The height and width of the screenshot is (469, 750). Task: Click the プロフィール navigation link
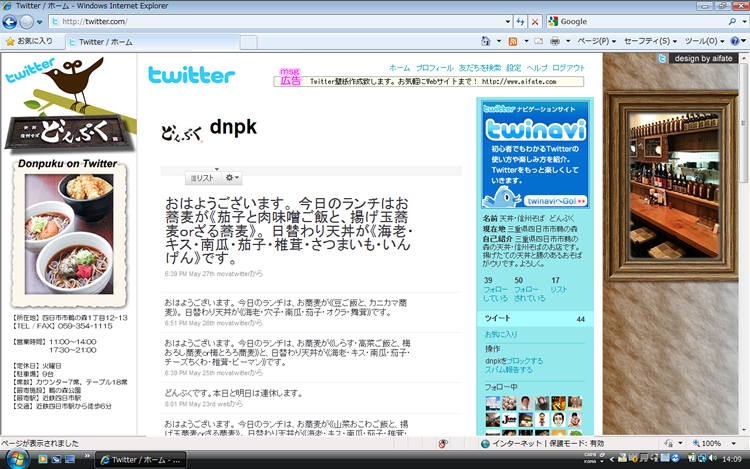pos(434,68)
